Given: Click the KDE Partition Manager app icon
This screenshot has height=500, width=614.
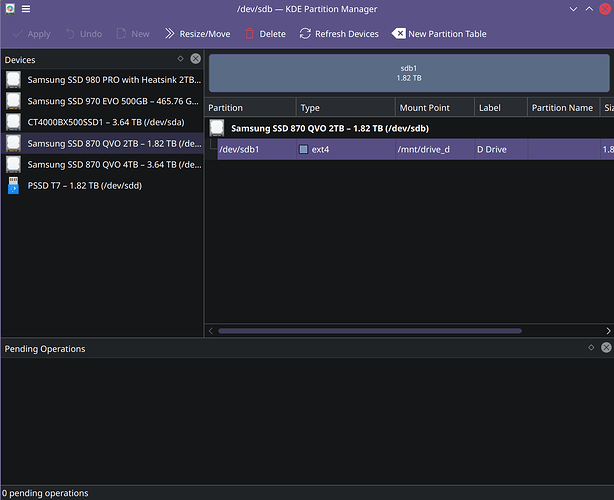Looking at the screenshot, I should (10, 9).
